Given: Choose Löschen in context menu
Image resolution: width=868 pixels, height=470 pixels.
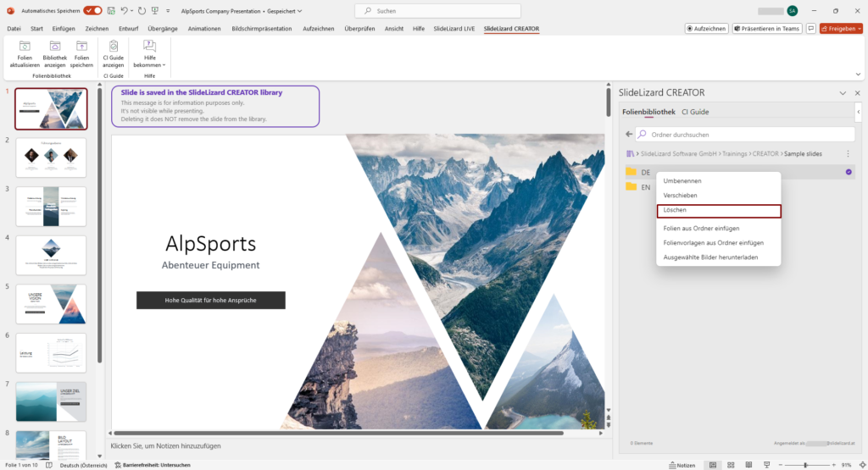Looking at the screenshot, I should 719,211.
